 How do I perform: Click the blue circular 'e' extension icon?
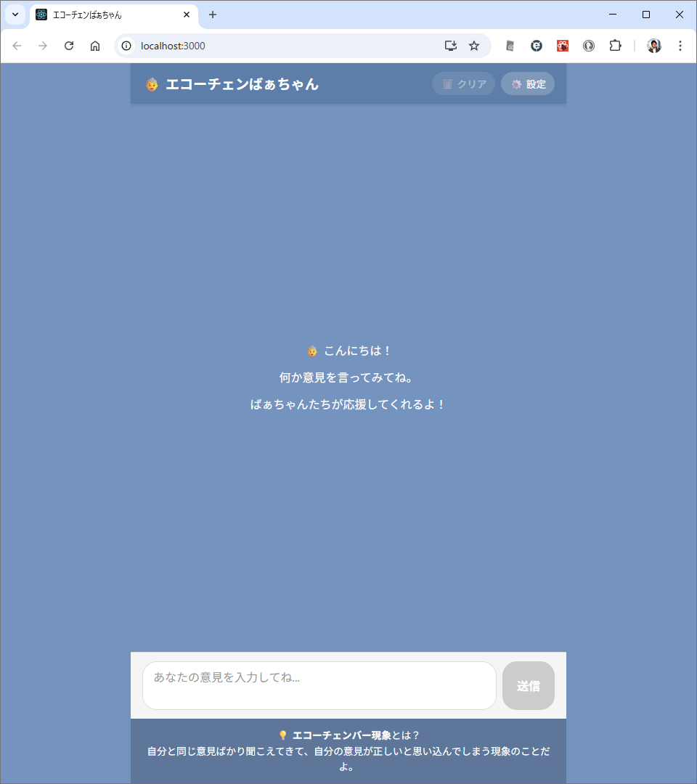[537, 46]
